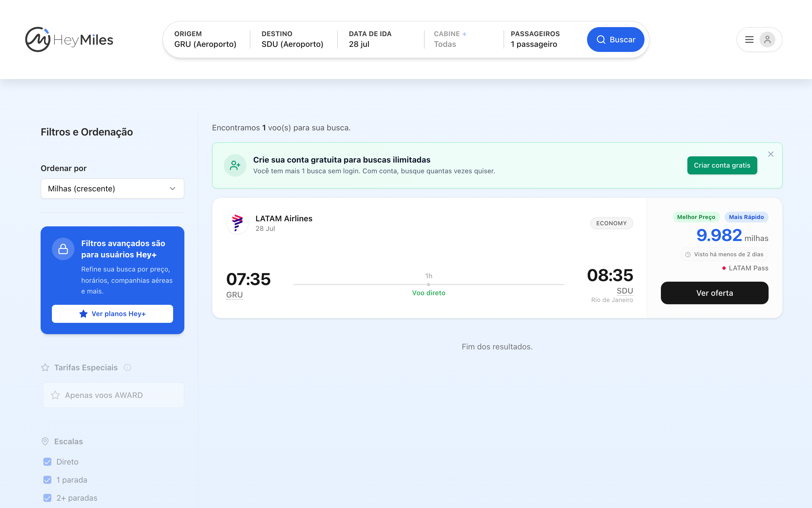Open the ORIGEM GRU airport field
Image resolution: width=812 pixels, height=508 pixels.
coord(205,39)
